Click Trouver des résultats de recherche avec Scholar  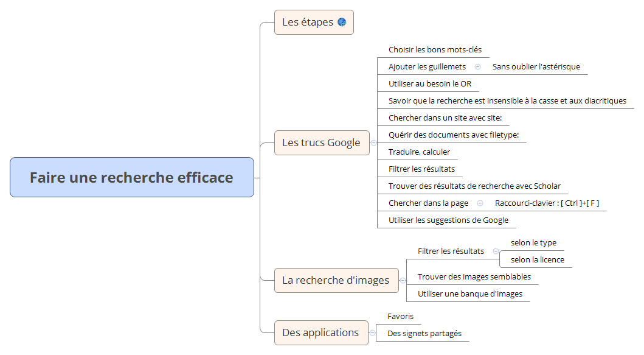click(x=474, y=186)
